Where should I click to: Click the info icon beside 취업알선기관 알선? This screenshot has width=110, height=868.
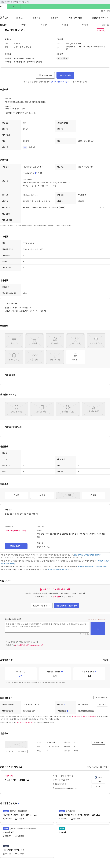pos(62,672)
